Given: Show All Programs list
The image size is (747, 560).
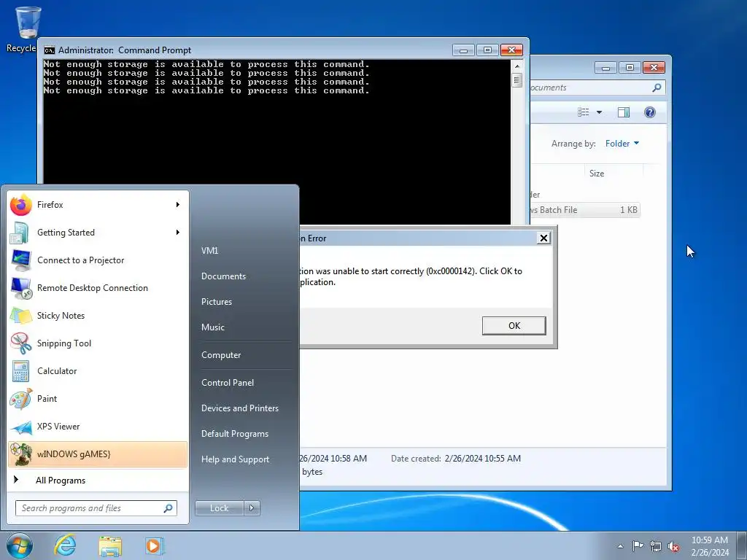Looking at the screenshot, I should pyautogui.click(x=98, y=480).
